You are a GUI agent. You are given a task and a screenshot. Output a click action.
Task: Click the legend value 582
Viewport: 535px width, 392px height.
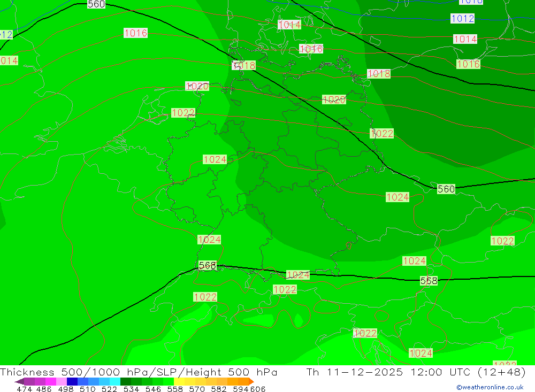click(x=218, y=389)
